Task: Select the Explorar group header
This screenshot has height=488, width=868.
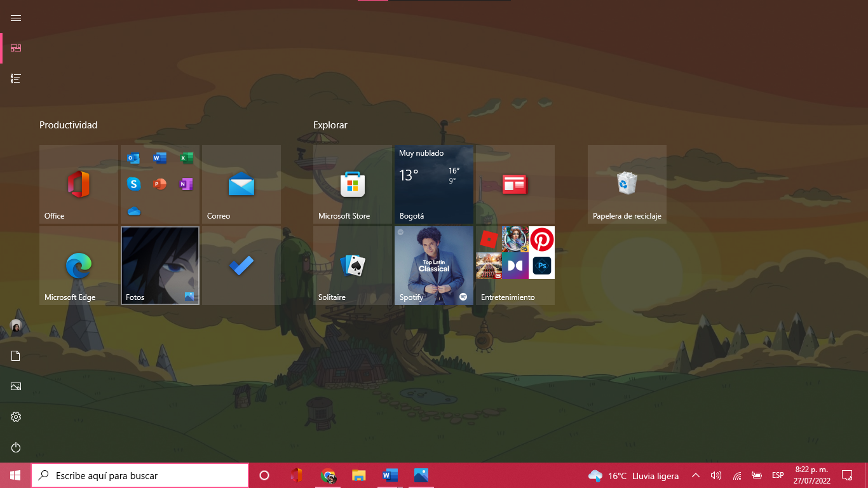Action: click(330, 125)
